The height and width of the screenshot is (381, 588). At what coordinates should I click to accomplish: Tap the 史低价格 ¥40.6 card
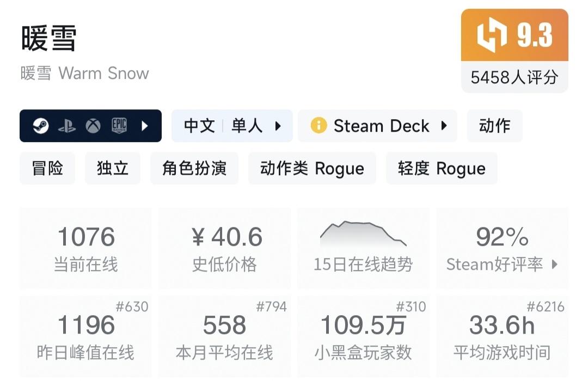[x=225, y=248]
